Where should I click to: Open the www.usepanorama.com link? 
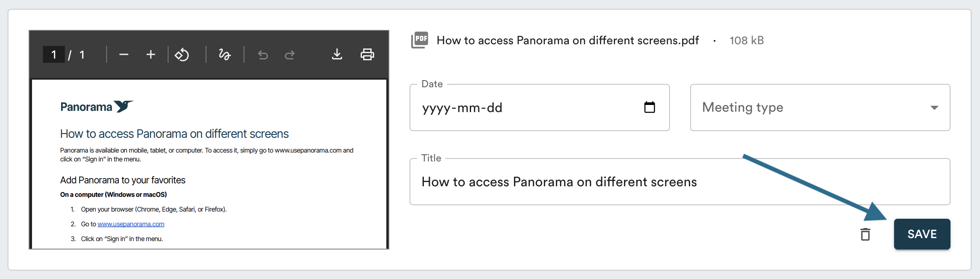(x=131, y=224)
